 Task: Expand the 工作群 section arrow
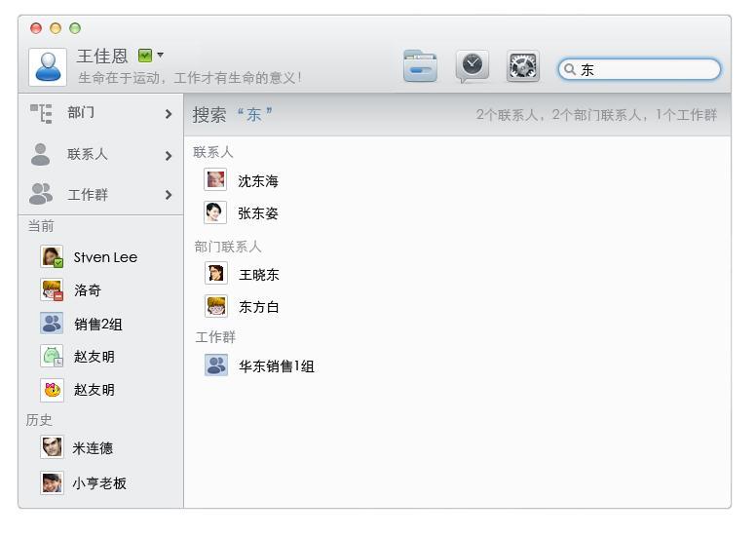pos(169,195)
